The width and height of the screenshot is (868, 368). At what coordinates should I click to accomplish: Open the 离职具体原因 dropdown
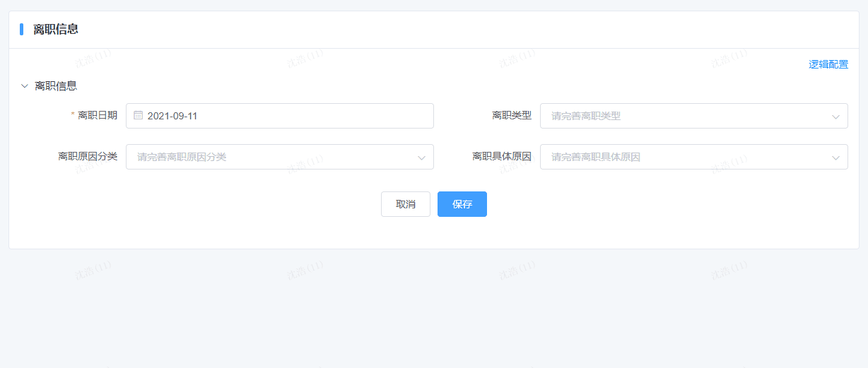[x=693, y=157]
